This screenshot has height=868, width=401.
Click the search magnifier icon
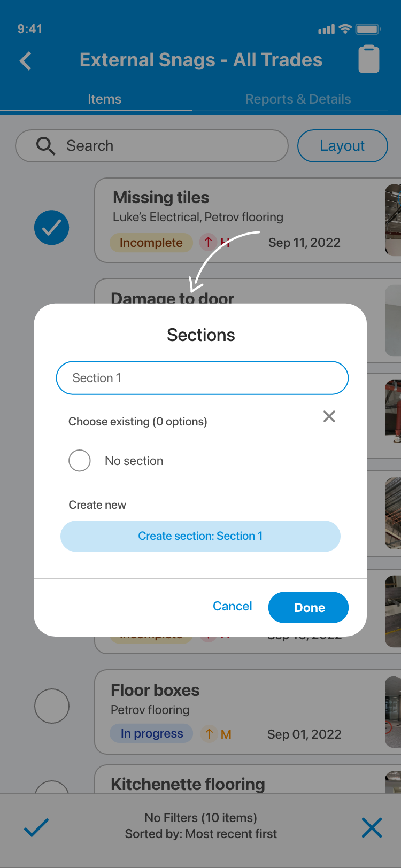(x=45, y=146)
